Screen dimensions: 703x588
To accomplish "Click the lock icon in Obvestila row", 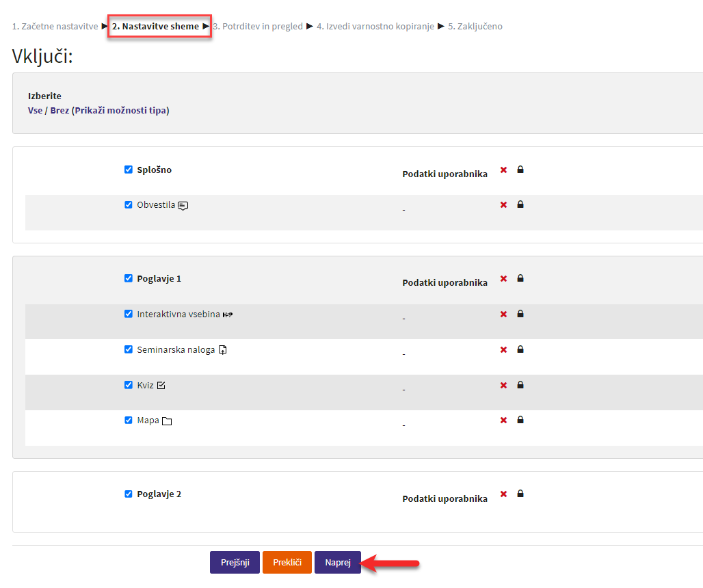I will [x=520, y=204].
